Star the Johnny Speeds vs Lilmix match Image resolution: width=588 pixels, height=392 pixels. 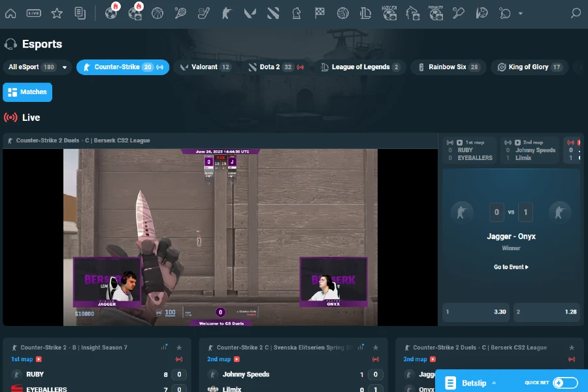(x=376, y=347)
